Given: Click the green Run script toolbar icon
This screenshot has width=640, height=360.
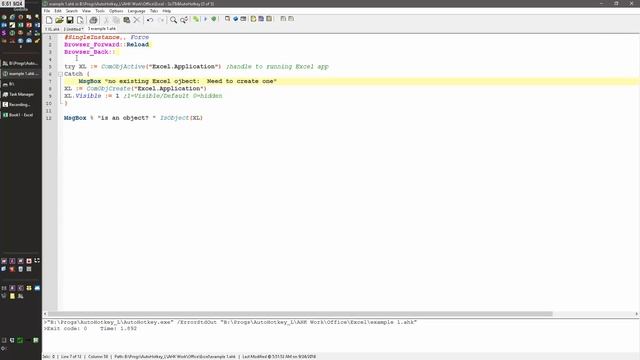Looking at the screenshot, I should coord(196,19).
